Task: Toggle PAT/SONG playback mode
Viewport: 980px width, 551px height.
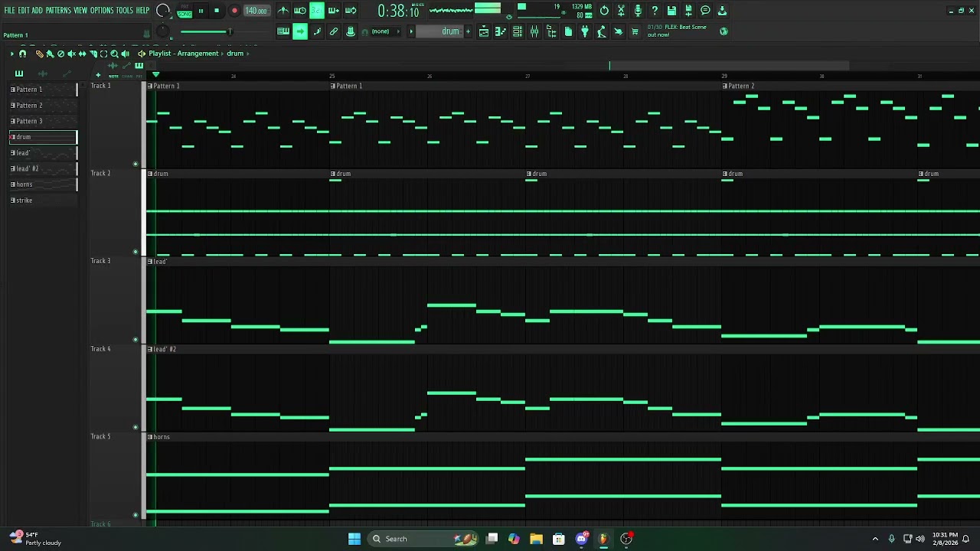Action: tap(185, 11)
